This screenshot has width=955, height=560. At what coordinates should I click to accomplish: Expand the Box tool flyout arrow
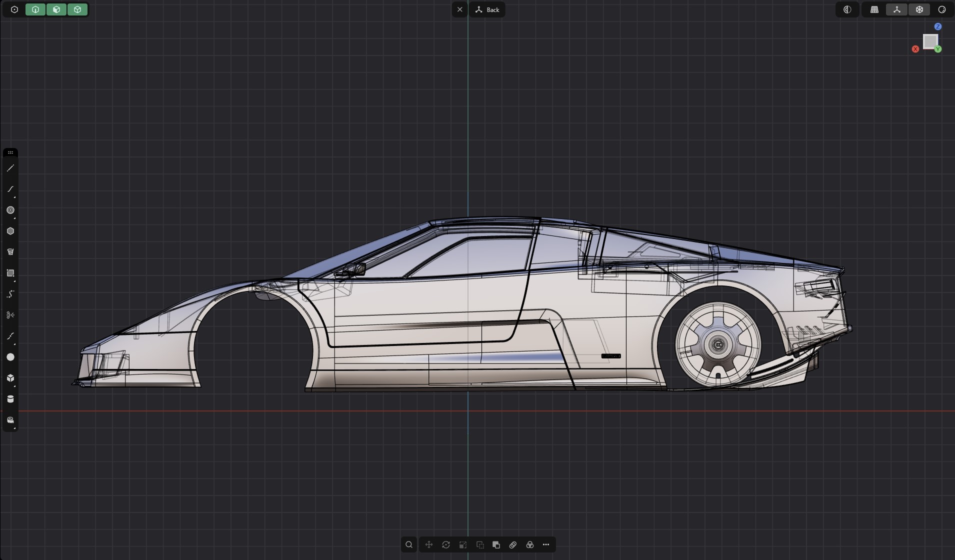point(14,386)
